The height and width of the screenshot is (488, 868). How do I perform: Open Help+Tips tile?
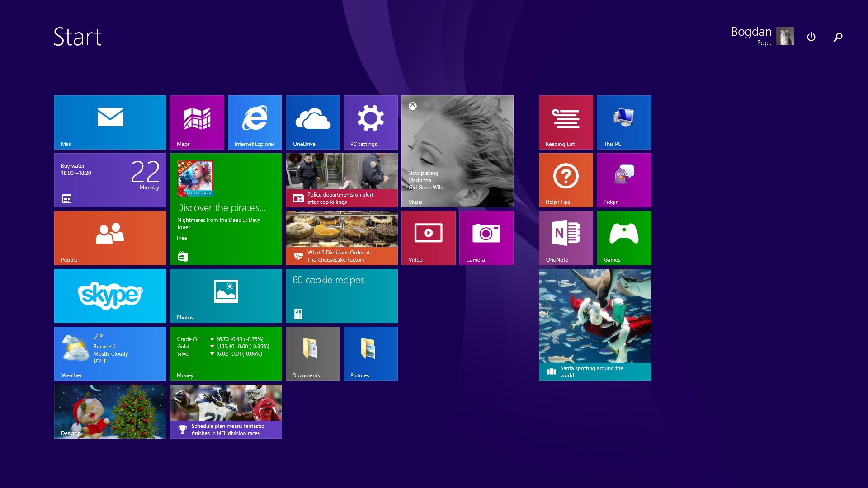coord(566,180)
